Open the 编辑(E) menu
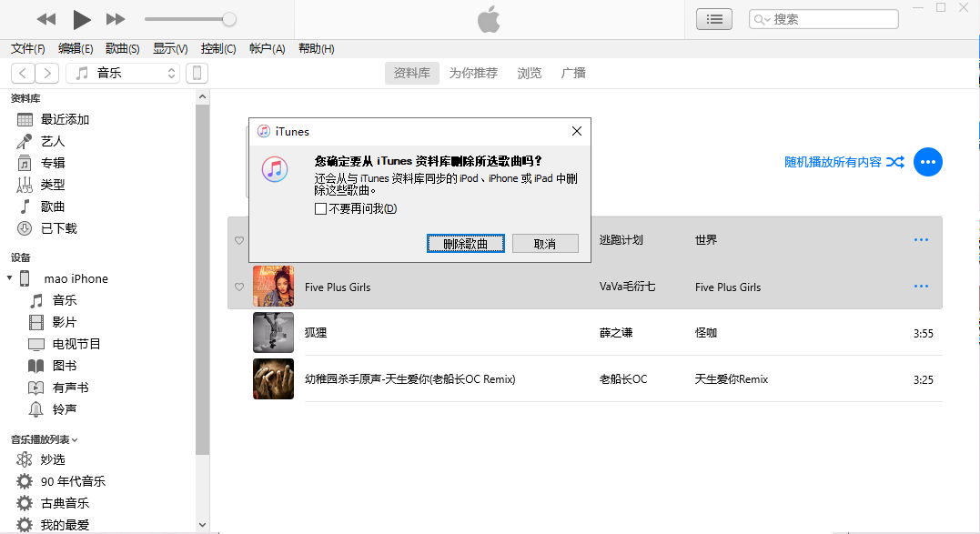 pyautogui.click(x=76, y=49)
